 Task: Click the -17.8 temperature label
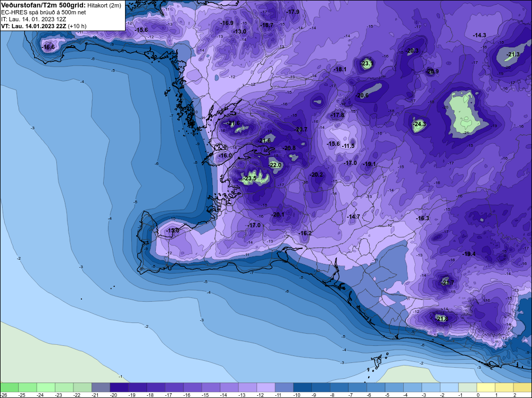(x=338, y=115)
